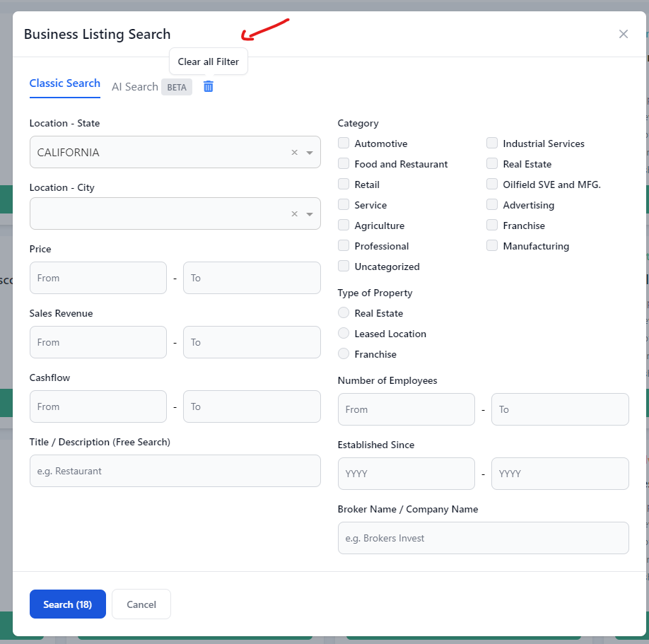Open the AI Search tab

click(134, 87)
